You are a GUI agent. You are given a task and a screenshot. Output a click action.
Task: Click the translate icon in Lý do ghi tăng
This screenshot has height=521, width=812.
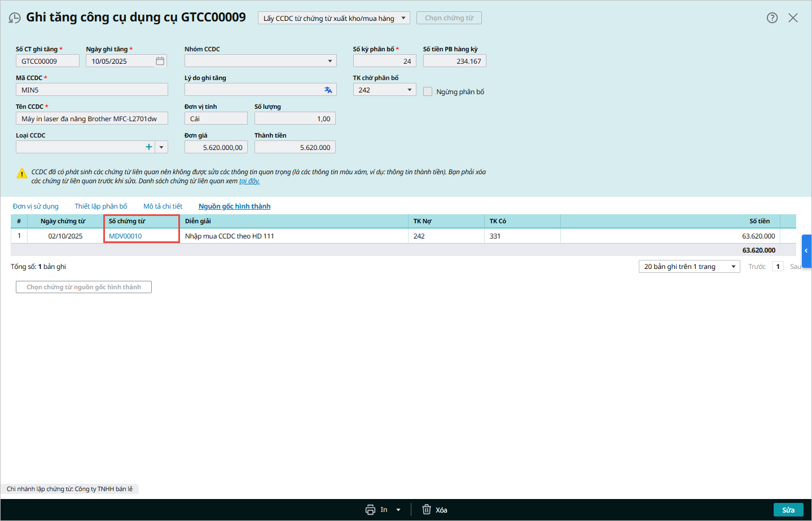coord(328,90)
